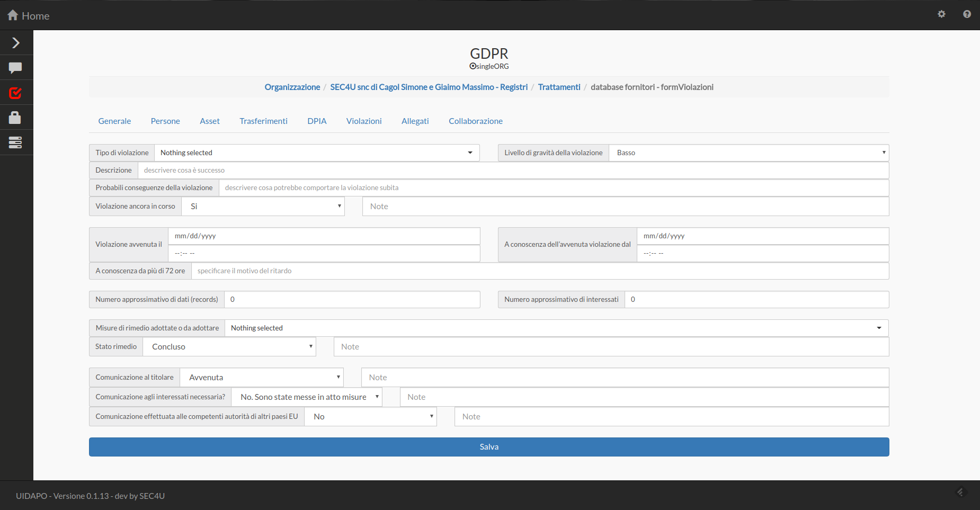Click the Home house icon
The height and width of the screenshot is (510, 980).
pyautogui.click(x=13, y=15)
